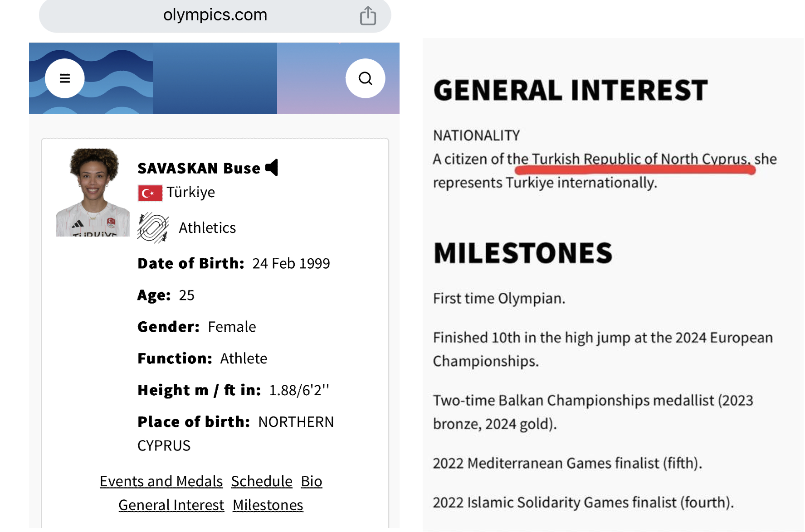Play name pronunciation speaker icon

click(x=272, y=168)
